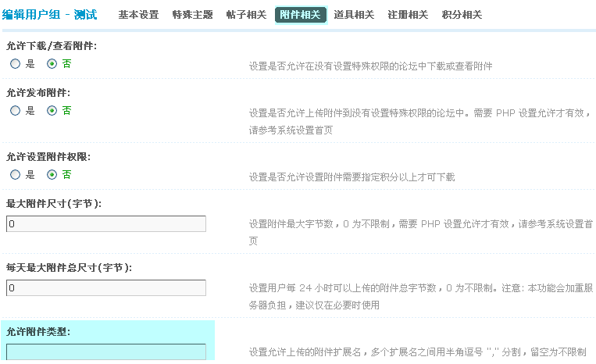Screen dimensions: 596x364
Task: Click the 最大附件尺寸(字节) setting label
Action: coord(54,204)
